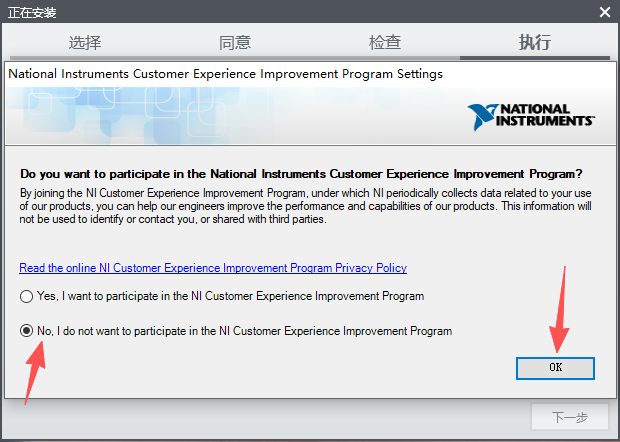Open the 同意 step tab

pyautogui.click(x=235, y=43)
